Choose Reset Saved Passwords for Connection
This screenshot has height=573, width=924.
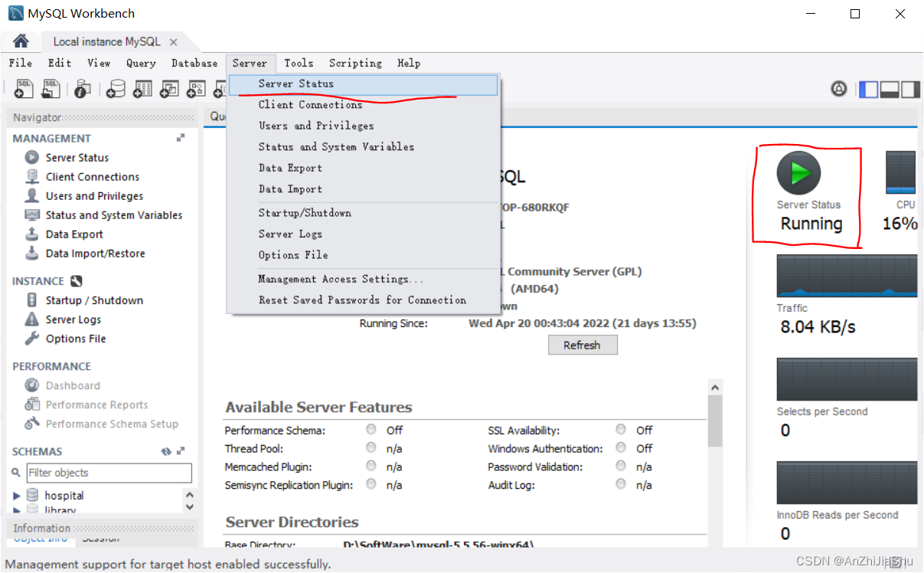(x=364, y=300)
